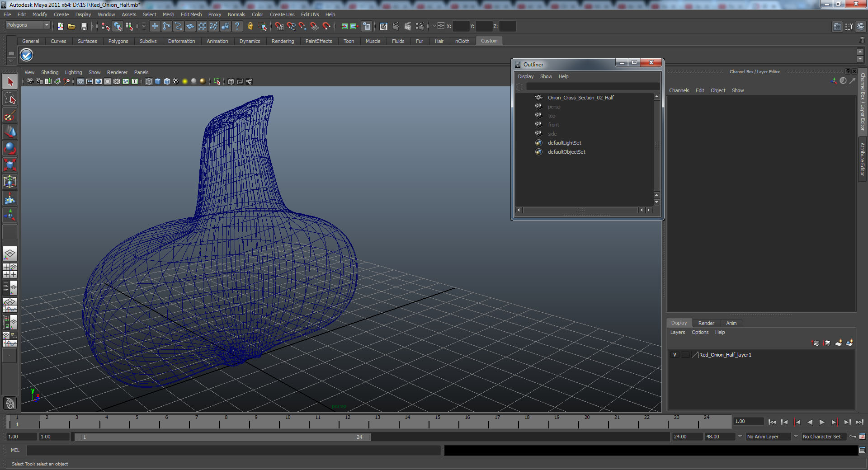Enable Snap to curves magnet icon
This screenshot has width=868, height=470.
(291, 26)
